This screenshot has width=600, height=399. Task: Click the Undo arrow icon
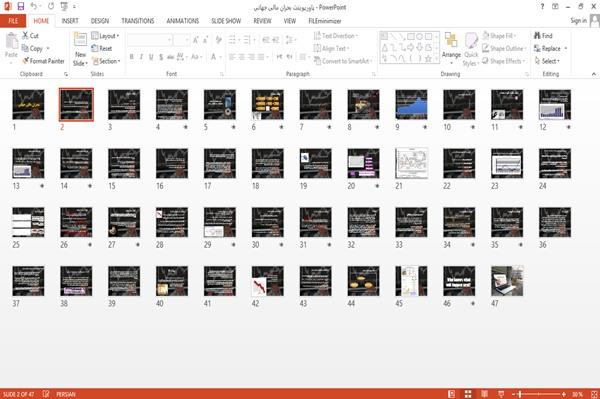[x=34, y=6]
